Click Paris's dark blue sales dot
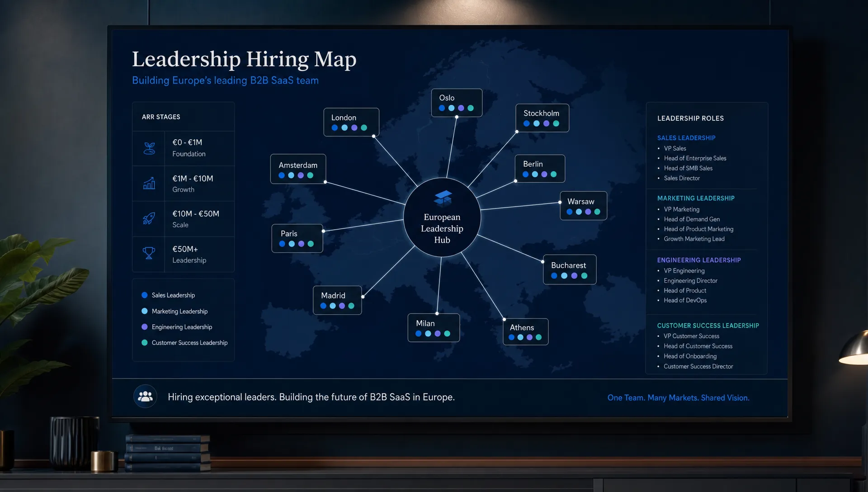 (x=282, y=244)
